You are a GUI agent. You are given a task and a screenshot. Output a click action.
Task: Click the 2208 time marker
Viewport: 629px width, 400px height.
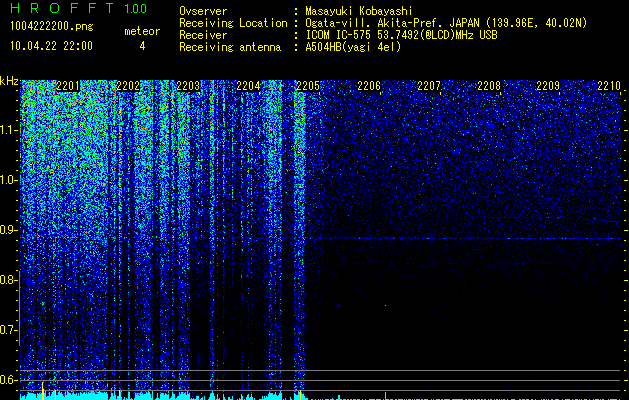[489, 86]
